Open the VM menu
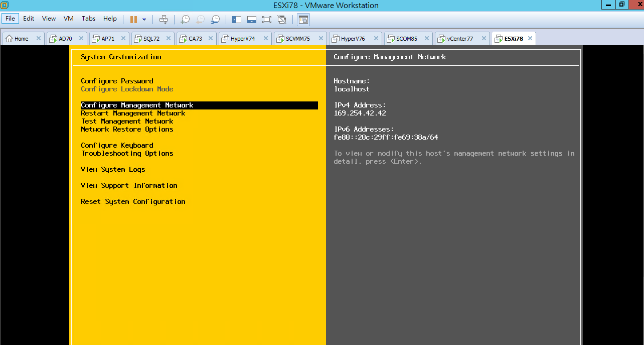This screenshot has width=644, height=345. coord(69,19)
